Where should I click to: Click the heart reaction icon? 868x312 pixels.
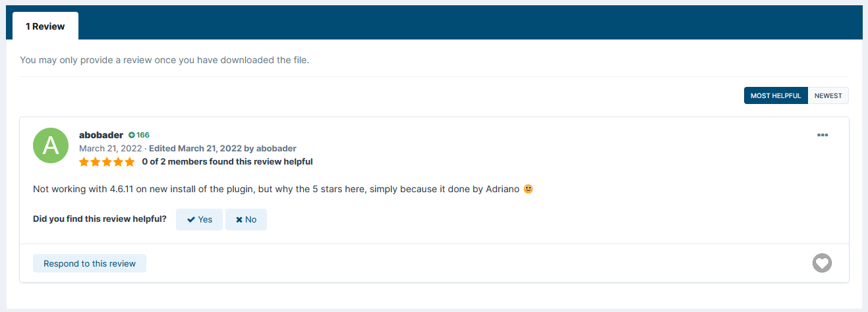pyautogui.click(x=822, y=263)
